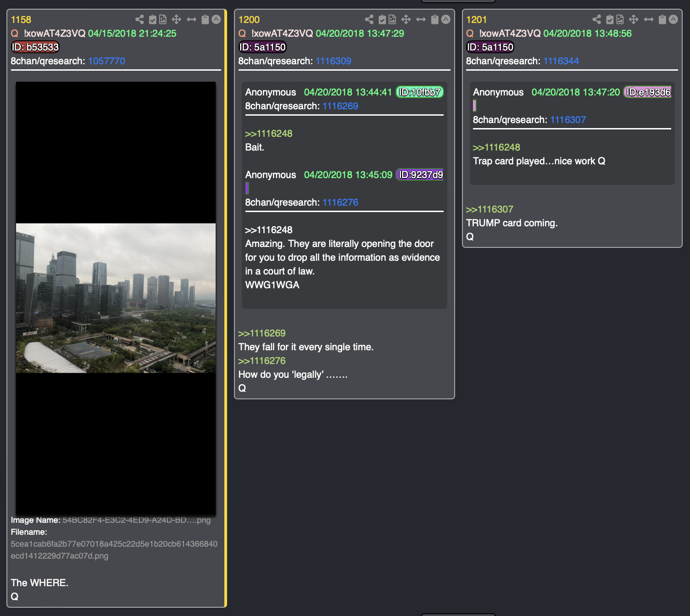This screenshot has width=690, height=616.
Task: Click the text 'The WHERE.'
Action: (x=39, y=583)
